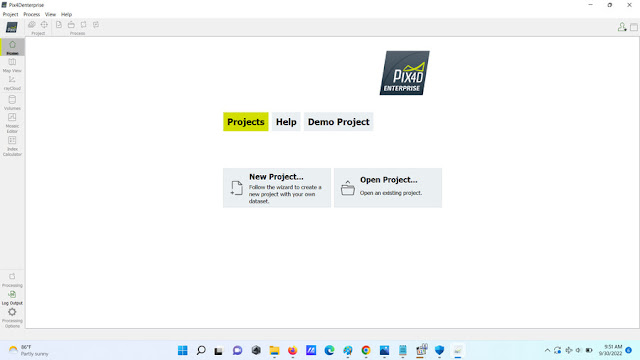
Task: Click the New Project button
Action: (x=277, y=188)
